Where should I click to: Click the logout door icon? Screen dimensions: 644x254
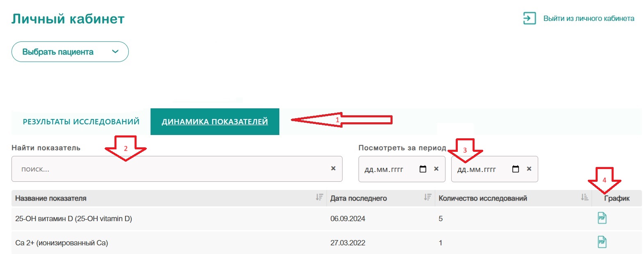click(x=529, y=18)
